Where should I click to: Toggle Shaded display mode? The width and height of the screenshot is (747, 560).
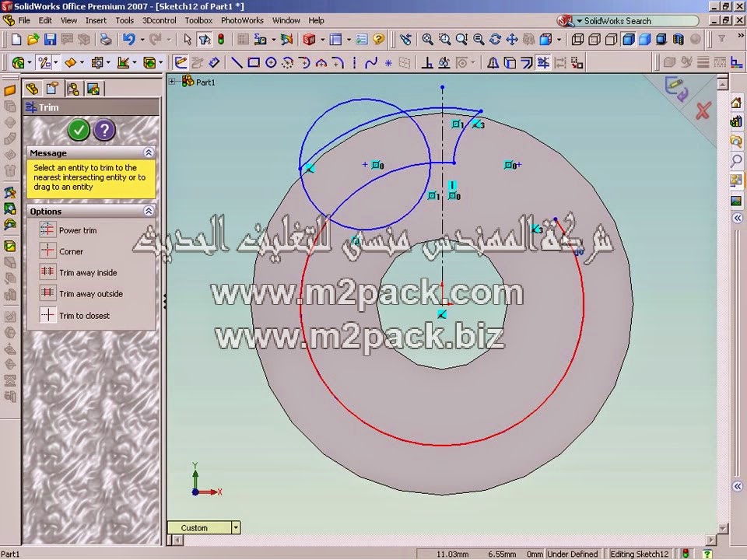645,40
